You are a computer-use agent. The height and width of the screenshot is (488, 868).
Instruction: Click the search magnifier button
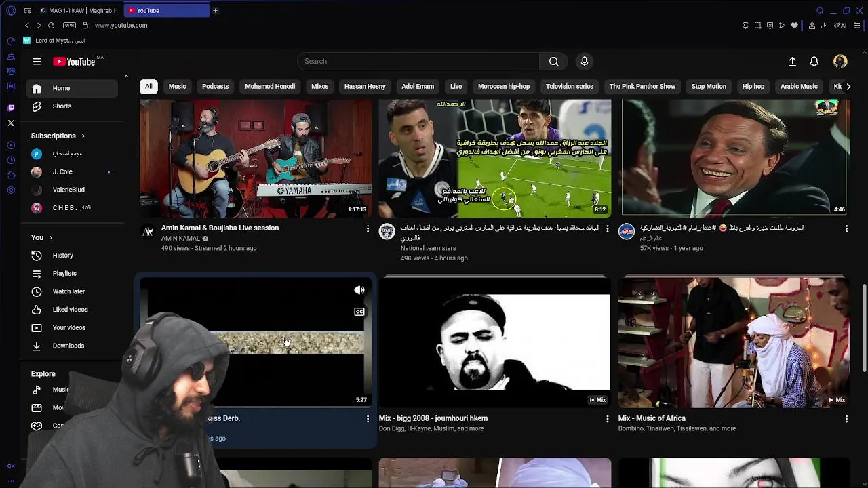click(554, 62)
